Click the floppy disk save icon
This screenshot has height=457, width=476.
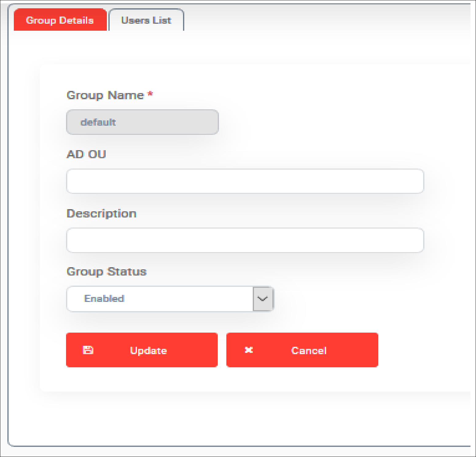[88, 350]
